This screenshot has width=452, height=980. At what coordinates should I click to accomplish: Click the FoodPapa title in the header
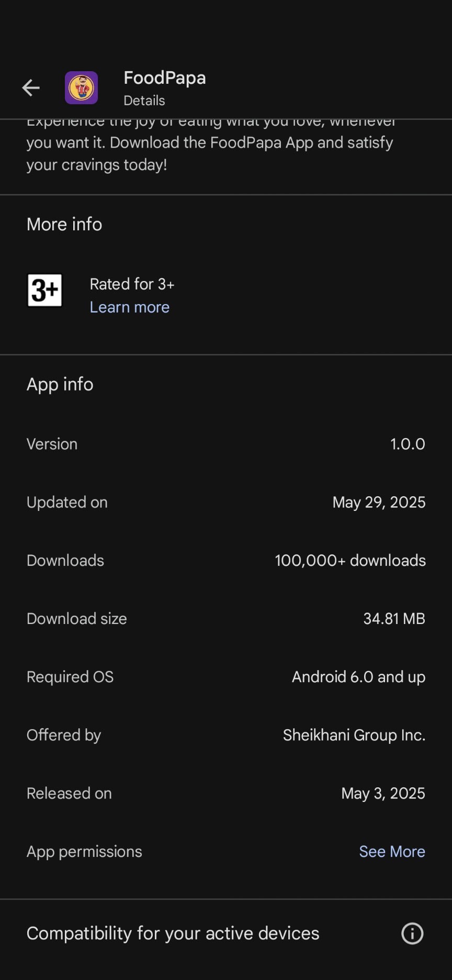point(165,77)
